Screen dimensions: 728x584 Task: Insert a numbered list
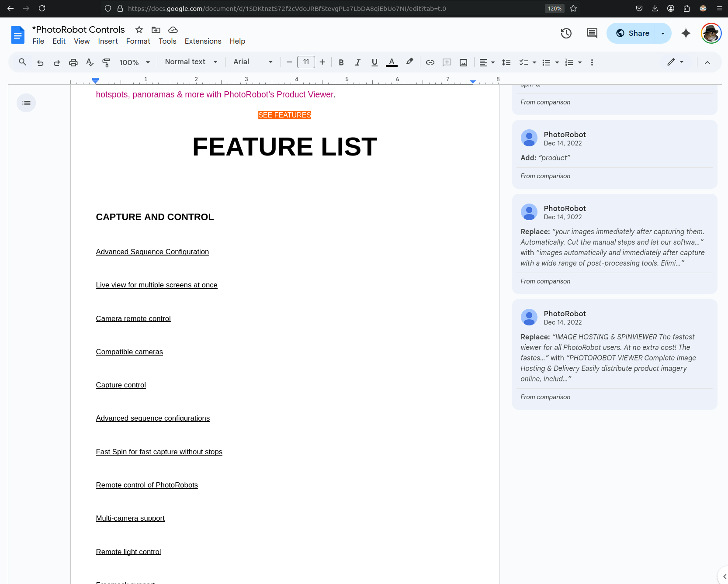(x=569, y=62)
